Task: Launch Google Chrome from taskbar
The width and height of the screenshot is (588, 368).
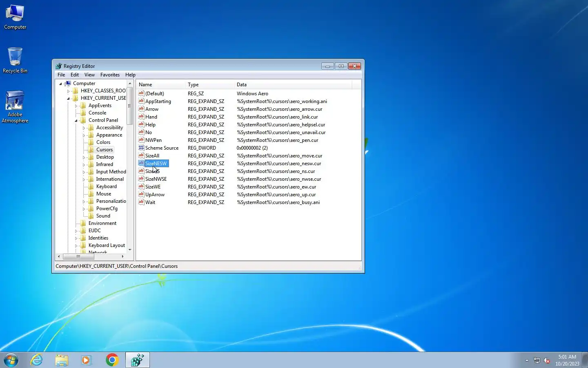Action: [x=112, y=360]
